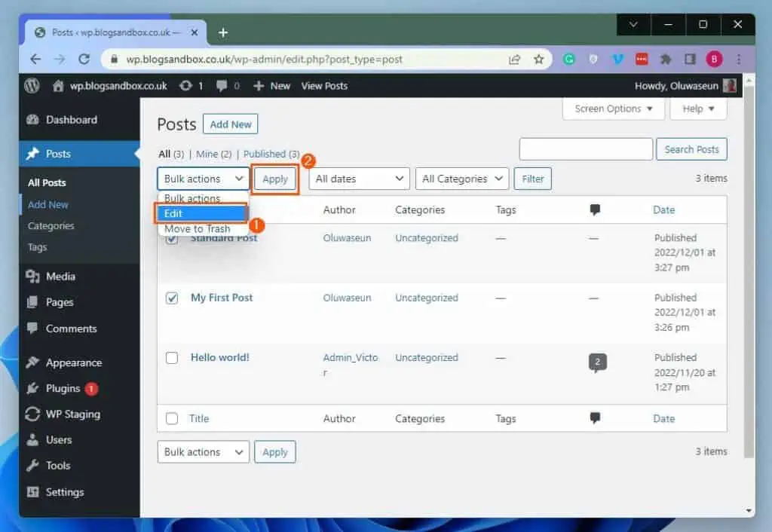Open All Posts submenu item
Image resolution: width=772 pixels, height=532 pixels.
[47, 182]
